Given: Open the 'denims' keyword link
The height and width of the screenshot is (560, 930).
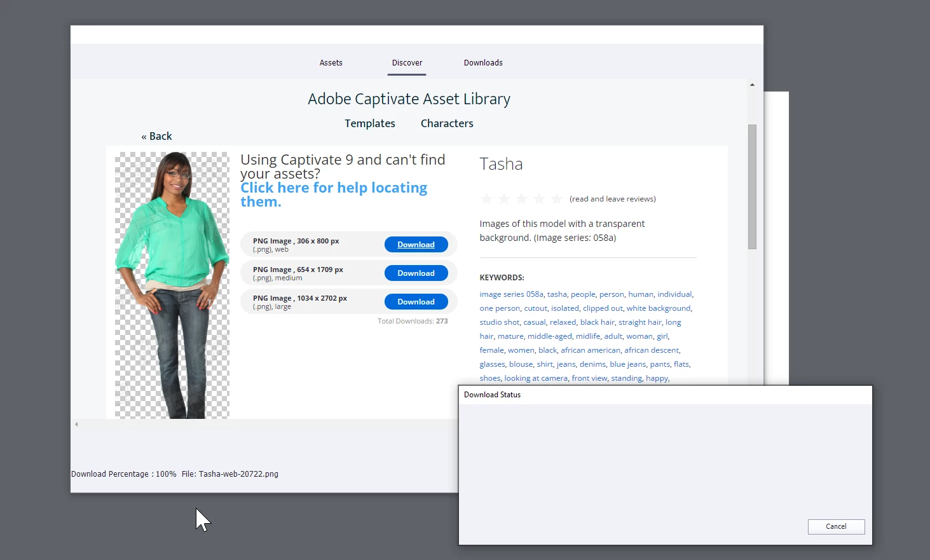Looking at the screenshot, I should coord(592,364).
